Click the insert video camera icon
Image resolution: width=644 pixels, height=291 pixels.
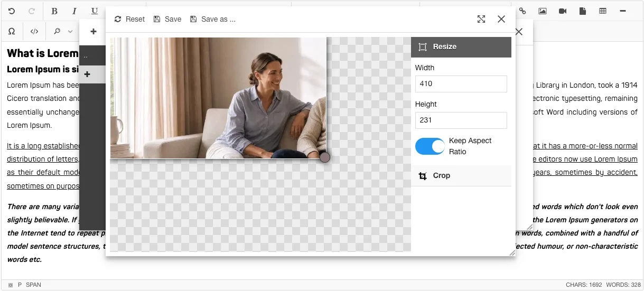pos(563,11)
